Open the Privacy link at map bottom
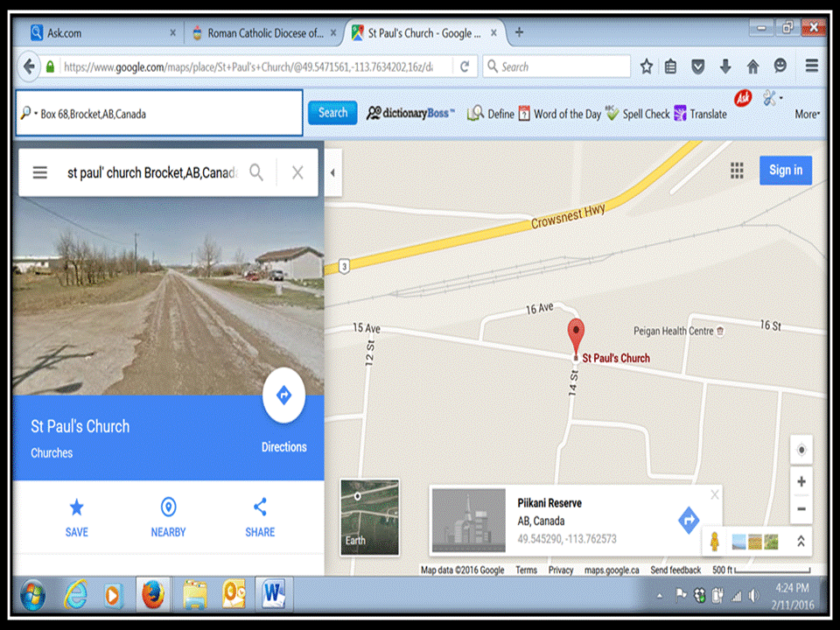 click(560, 570)
